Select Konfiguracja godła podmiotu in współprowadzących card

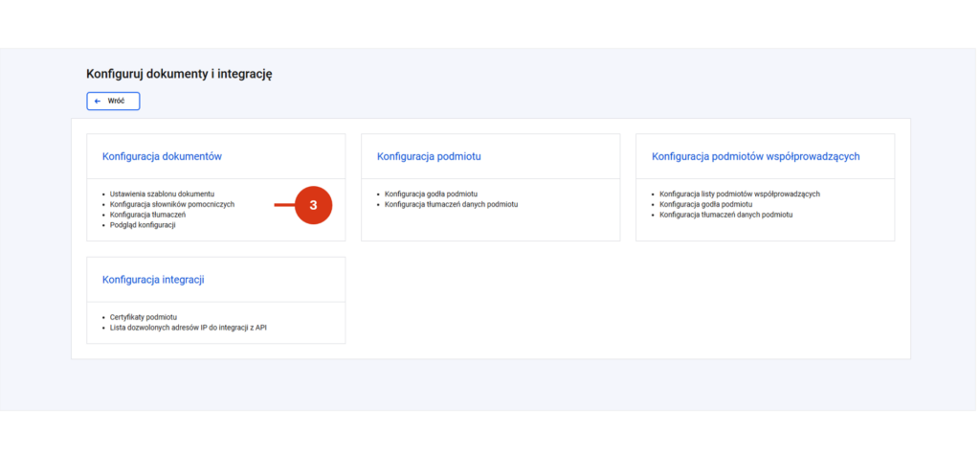(x=705, y=204)
